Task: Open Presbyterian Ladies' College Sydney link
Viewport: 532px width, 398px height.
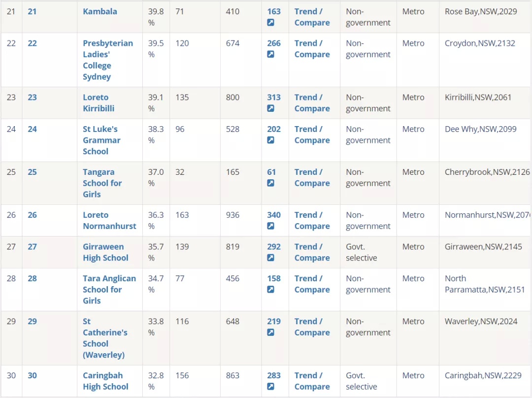Action: [x=108, y=60]
